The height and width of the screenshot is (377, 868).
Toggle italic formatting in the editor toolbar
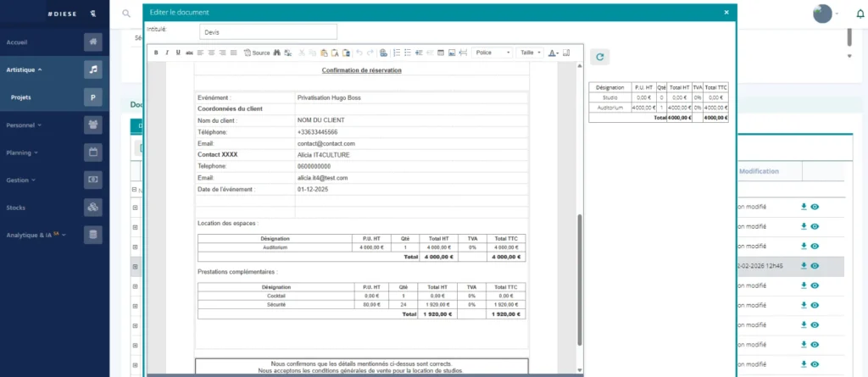167,53
